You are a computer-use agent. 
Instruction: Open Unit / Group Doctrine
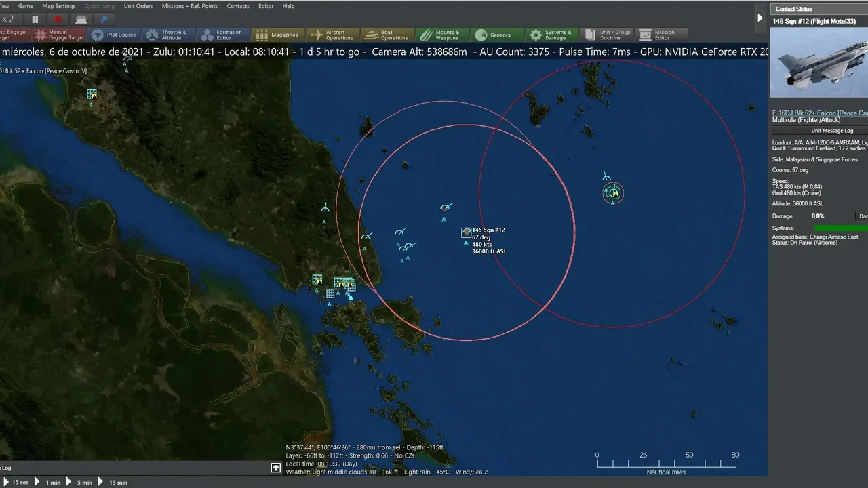click(607, 35)
